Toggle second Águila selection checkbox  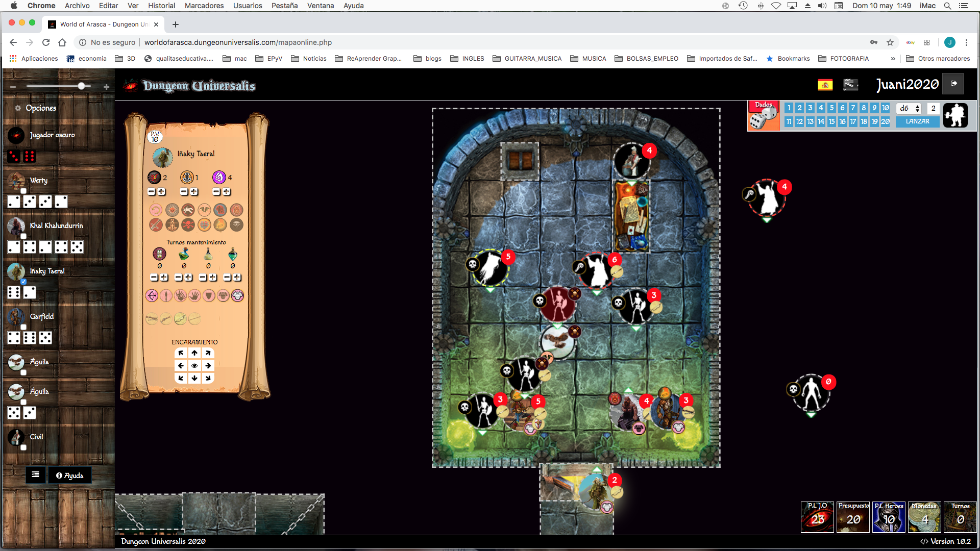point(23,402)
